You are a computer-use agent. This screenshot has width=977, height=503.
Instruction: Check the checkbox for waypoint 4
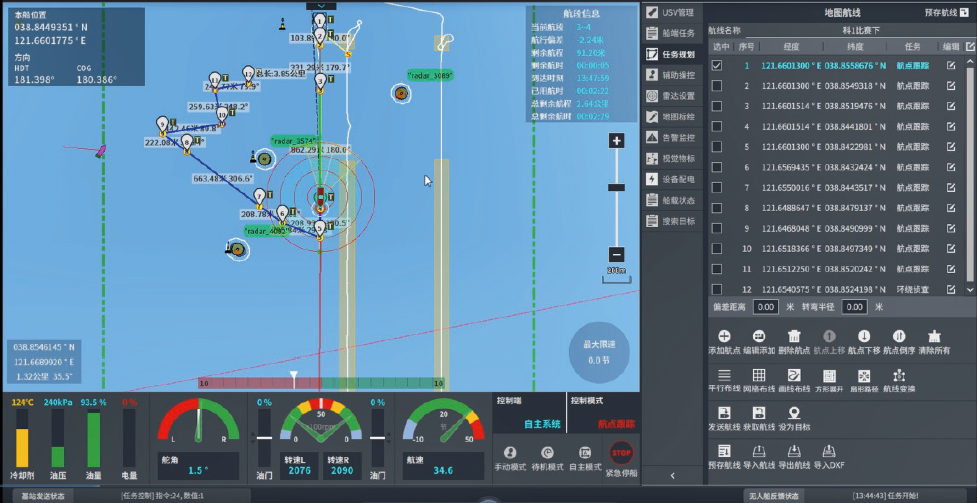717,127
